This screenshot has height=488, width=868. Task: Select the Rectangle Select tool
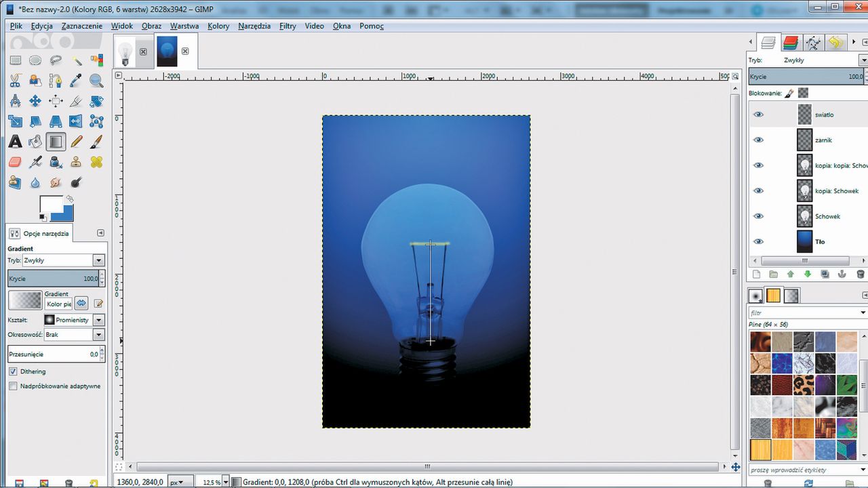[x=15, y=61]
